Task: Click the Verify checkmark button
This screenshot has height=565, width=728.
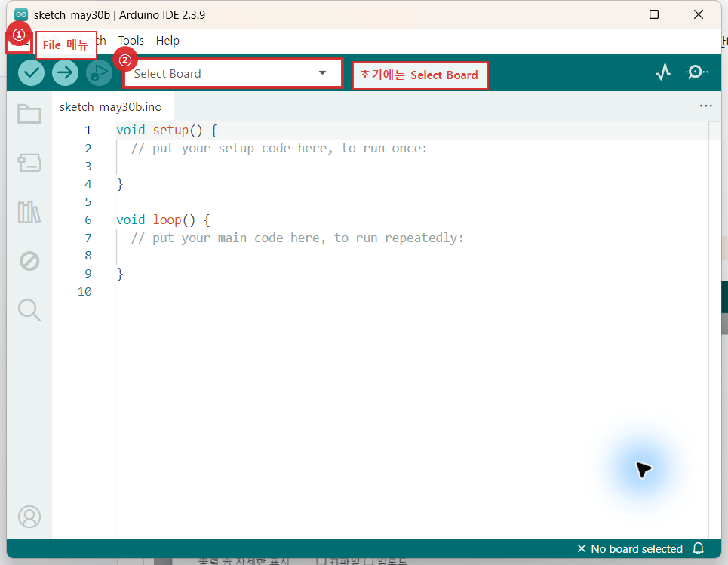Action: tap(31, 73)
